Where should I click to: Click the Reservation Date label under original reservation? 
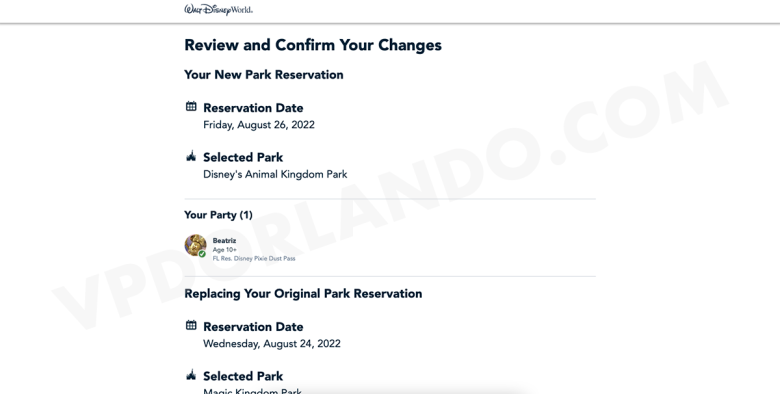[x=253, y=327]
